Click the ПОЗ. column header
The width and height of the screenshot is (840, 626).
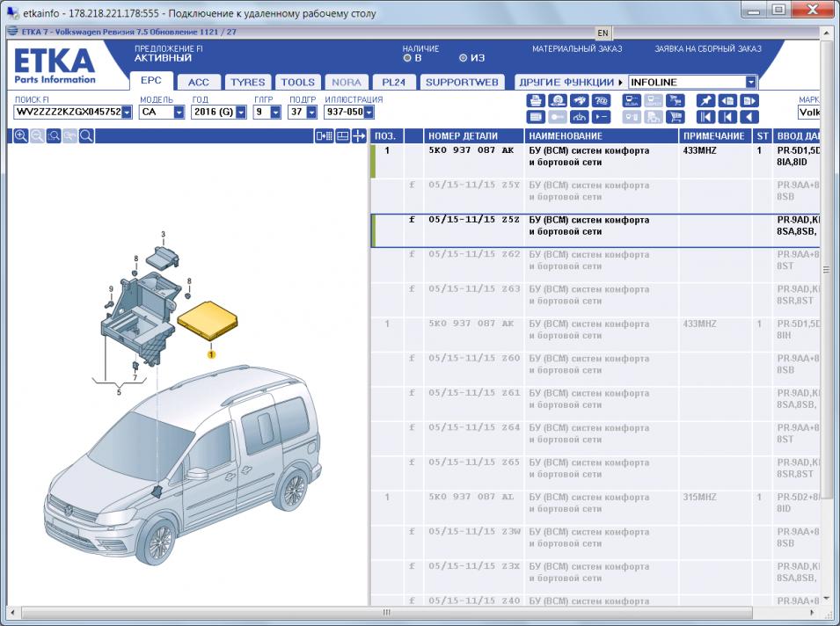(387, 136)
